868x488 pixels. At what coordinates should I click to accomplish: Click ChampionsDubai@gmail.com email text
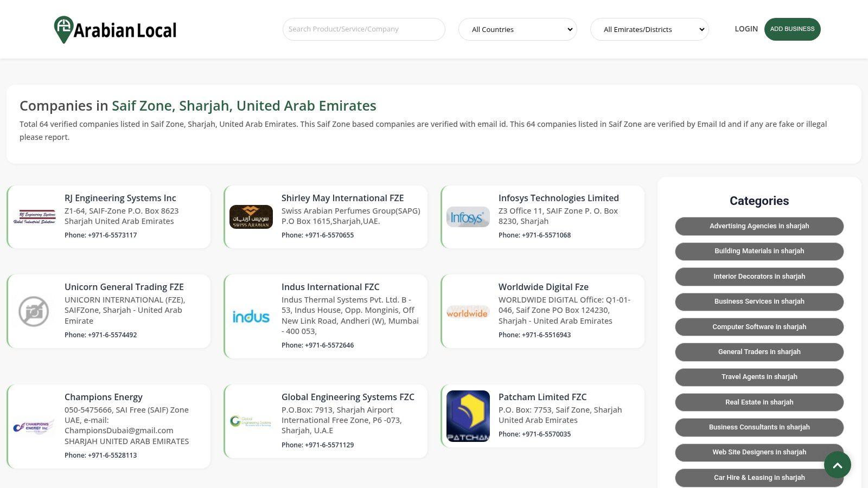[119, 431]
